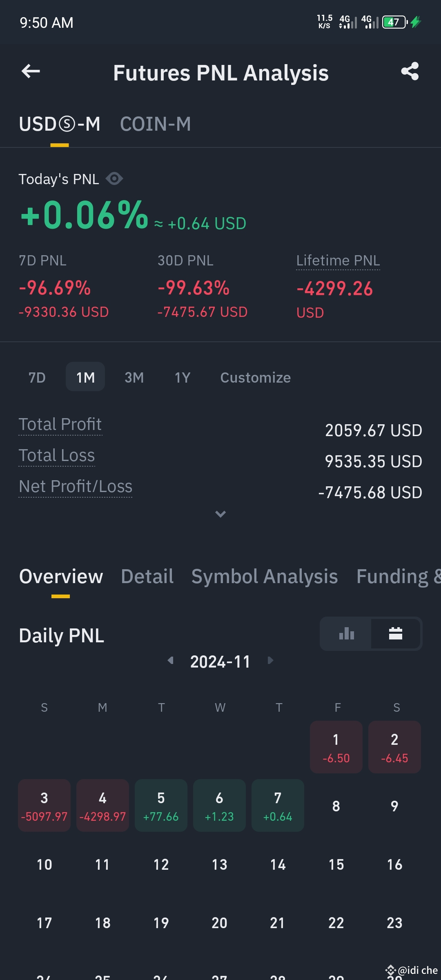Open the Detail tab

click(x=147, y=577)
